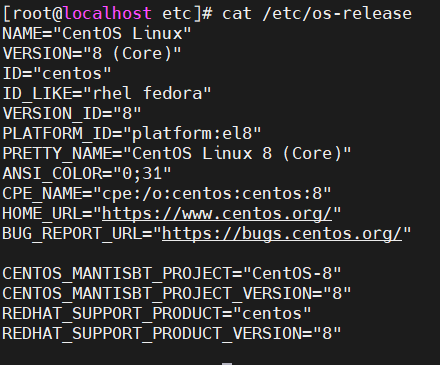
Task: Click the BUG_REPORT_URL variable name
Action: [72, 234]
